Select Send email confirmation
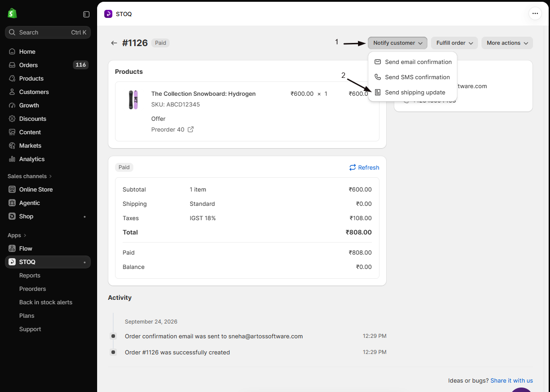 pos(413,62)
